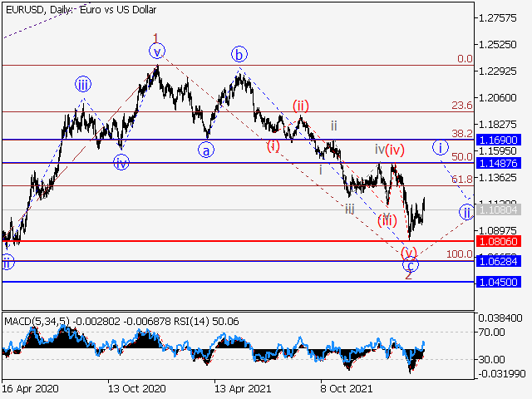Image resolution: width=532 pixels, height=399 pixels.
Task: Select the blue circled wave 'v' at the top
Action: coord(157,52)
